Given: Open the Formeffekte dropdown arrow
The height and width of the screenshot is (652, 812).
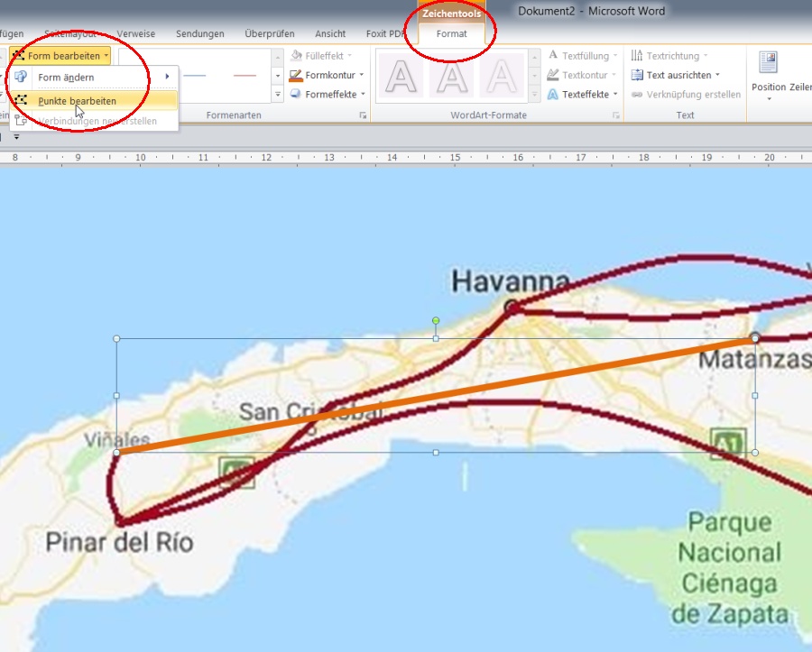Looking at the screenshot, I should [x=363, y=94].
